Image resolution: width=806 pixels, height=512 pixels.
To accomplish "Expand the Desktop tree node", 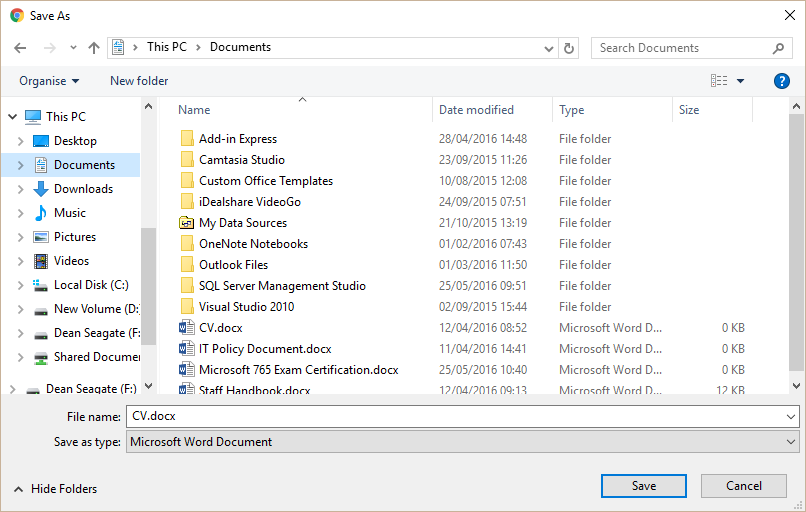I will coord(21,141).
